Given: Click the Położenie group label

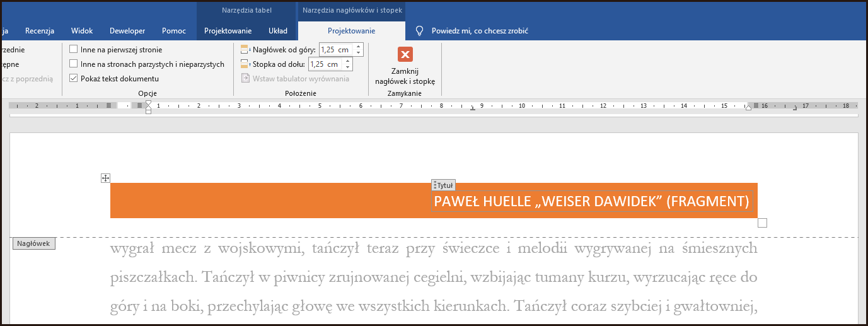Looking at the screenshot, I should (x=301, y=93).
